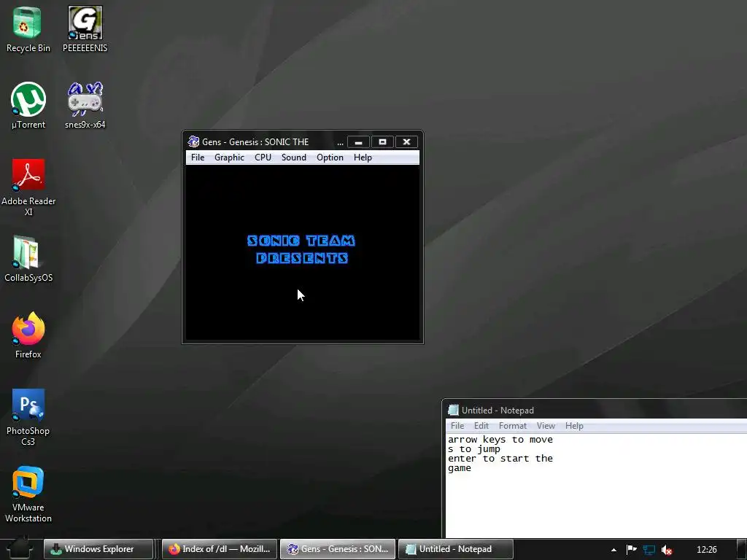Select the CollabSysOS desktop icon
This screenshot has height=560, width=747.
coord(28,259)
